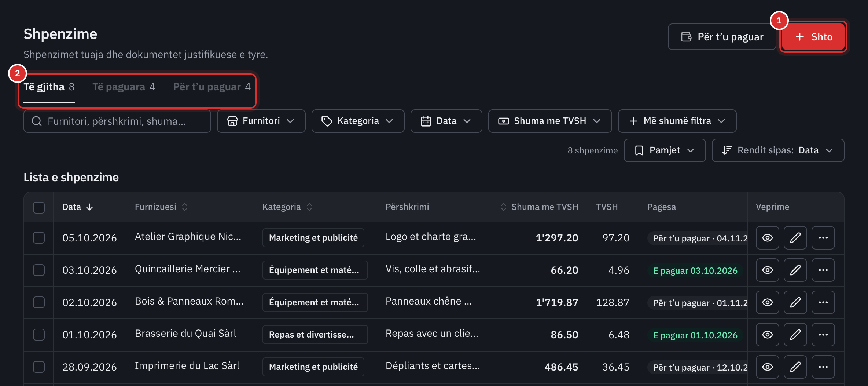Open more actions for the Quincaillerie Mercier row
868x386 pixels.
[x=823, y=270]
